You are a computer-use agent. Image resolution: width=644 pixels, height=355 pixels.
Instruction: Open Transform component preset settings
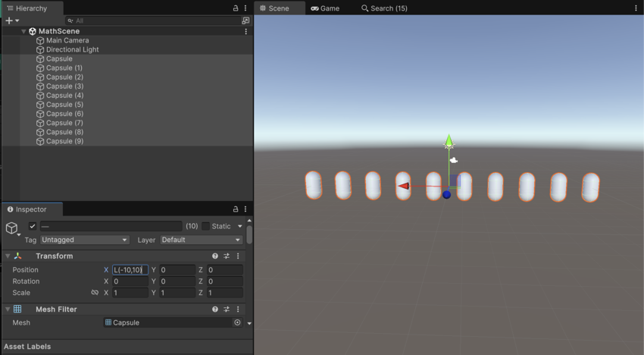click(x=227, y=256)
